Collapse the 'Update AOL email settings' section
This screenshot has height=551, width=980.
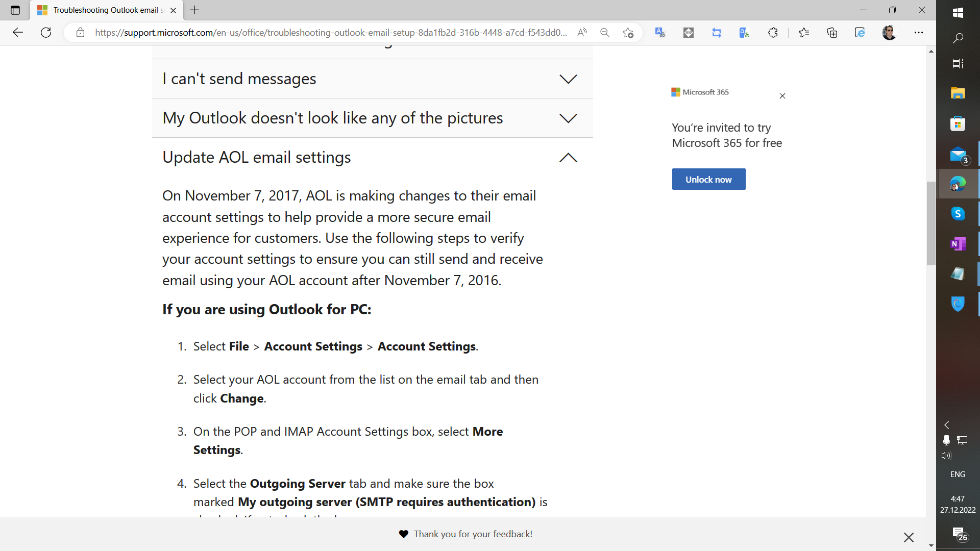pyautogui.click(x=569, y=157)
